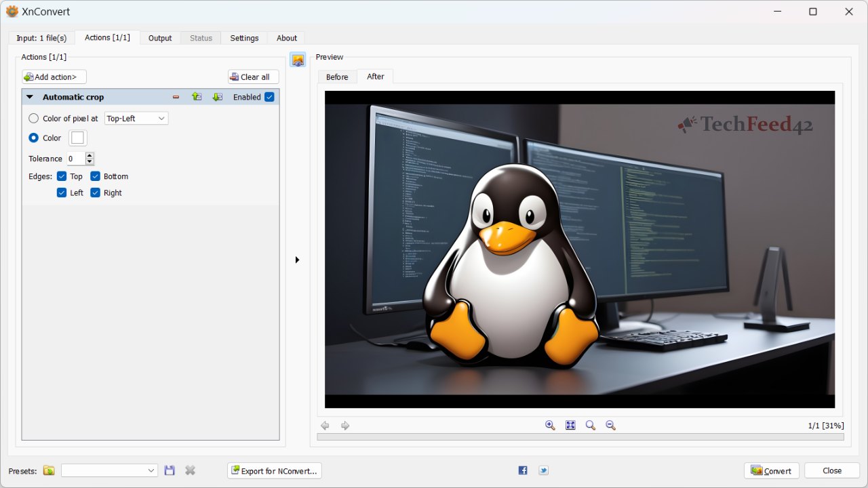Select the Color radio option

coord(33,138)
